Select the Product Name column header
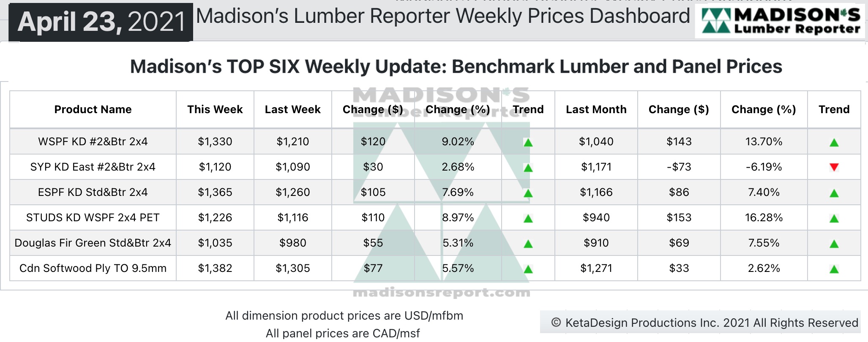Viewport: 868px width, 342px height. 93,109
